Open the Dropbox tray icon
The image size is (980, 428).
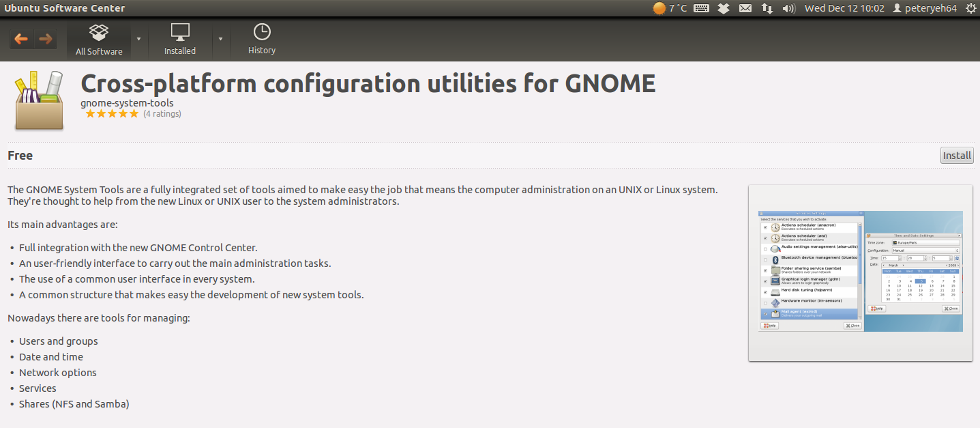pyautogui.click(x=724, y=8)
